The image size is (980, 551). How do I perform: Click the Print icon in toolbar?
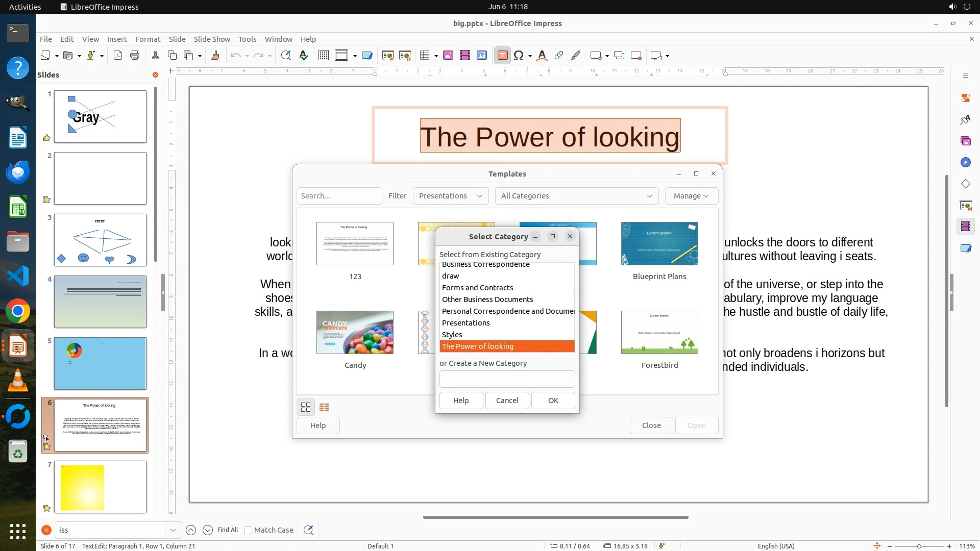(135, 56)
